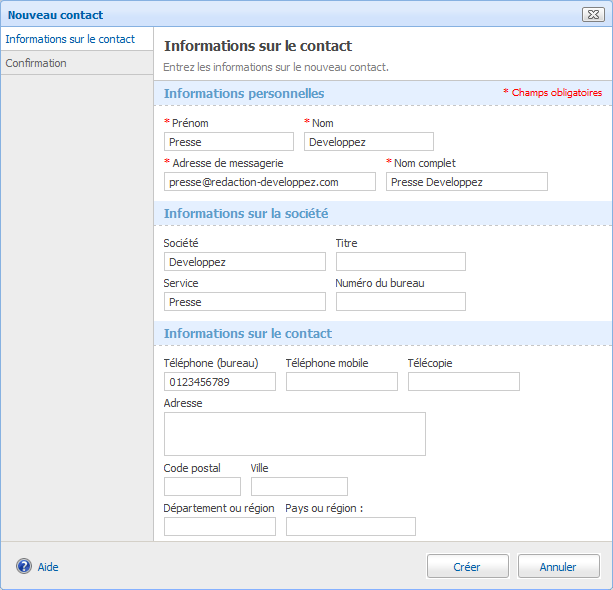Edit the Adresse de messagerie field

click(x=270, y=182)
